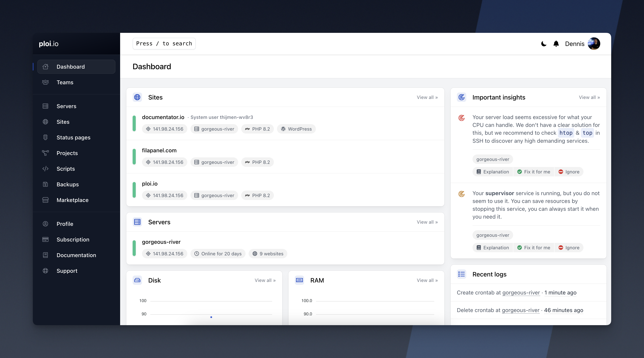Screen dimensions: 644x358
Task: Click the Sites globe icon in card header
Action: click(137, 97)
